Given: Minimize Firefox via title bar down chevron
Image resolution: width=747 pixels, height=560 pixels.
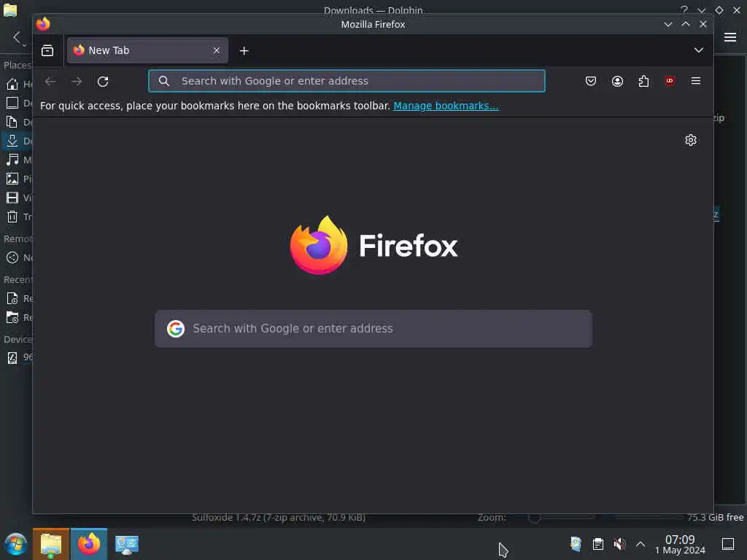Looking at the screenshot, I should tap(668, 24).
